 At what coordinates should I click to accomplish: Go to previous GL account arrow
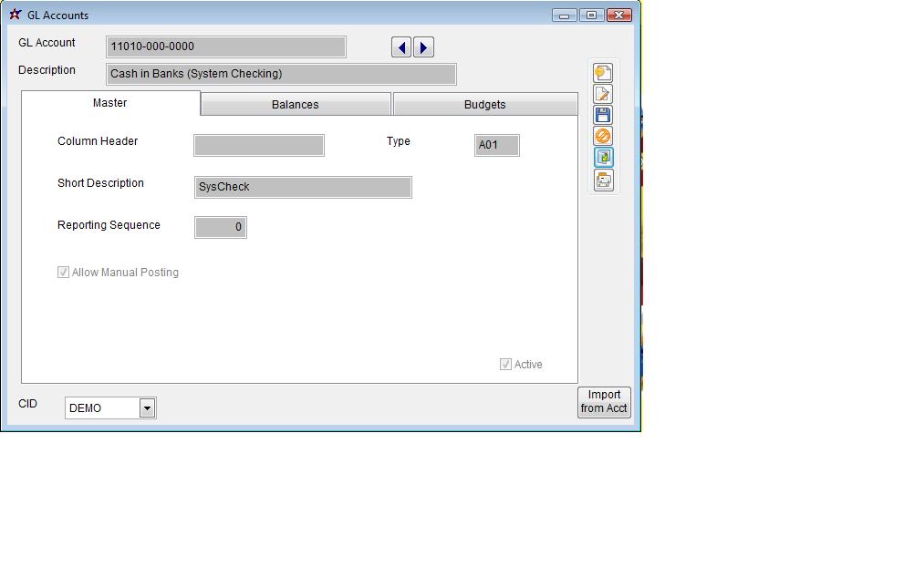401,47
